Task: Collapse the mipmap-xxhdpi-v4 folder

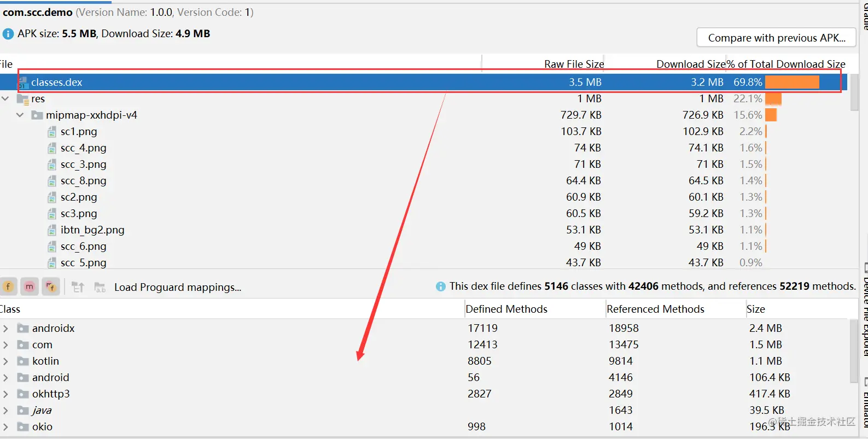Action: (20, 115)
